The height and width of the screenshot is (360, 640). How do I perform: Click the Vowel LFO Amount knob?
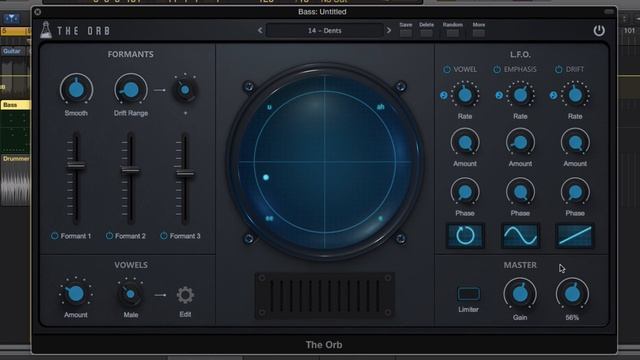pyautogui.click(x=465, y=142)
